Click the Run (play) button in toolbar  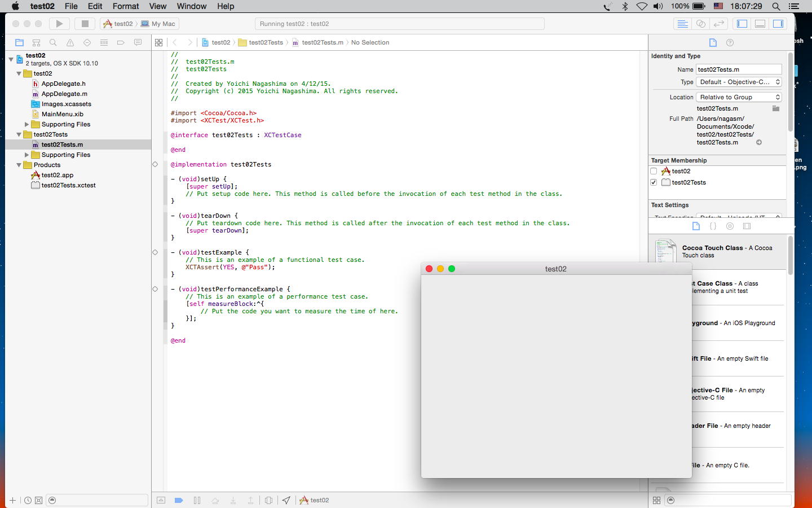click(59, 24)
